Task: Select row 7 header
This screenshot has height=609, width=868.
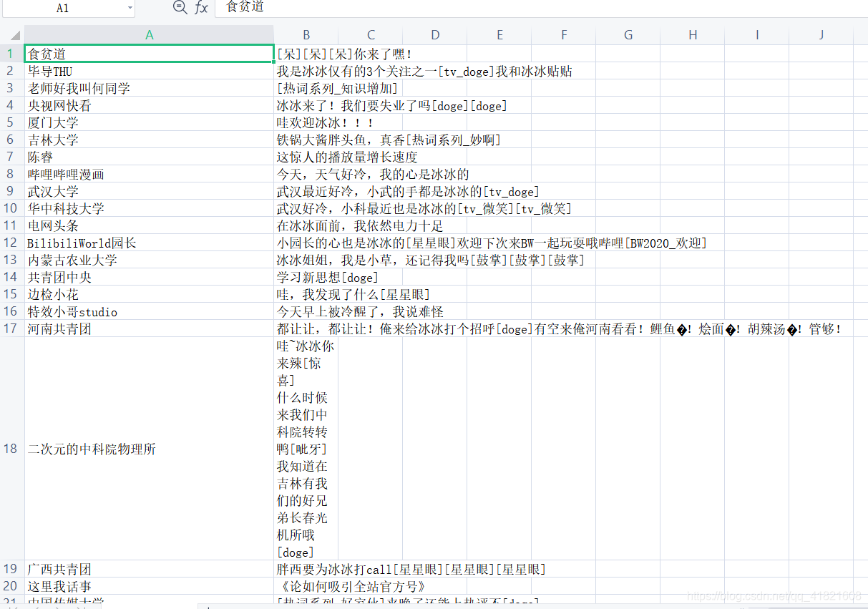Action: point(12,157)
